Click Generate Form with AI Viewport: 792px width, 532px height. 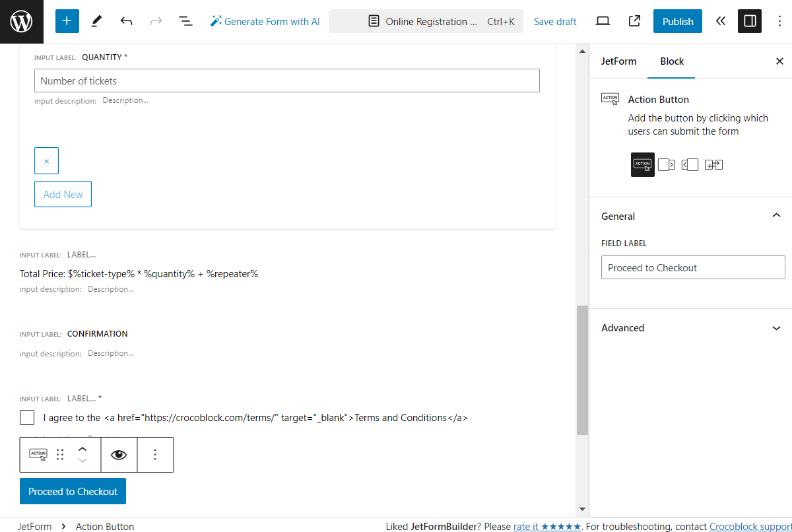point(265,21)
